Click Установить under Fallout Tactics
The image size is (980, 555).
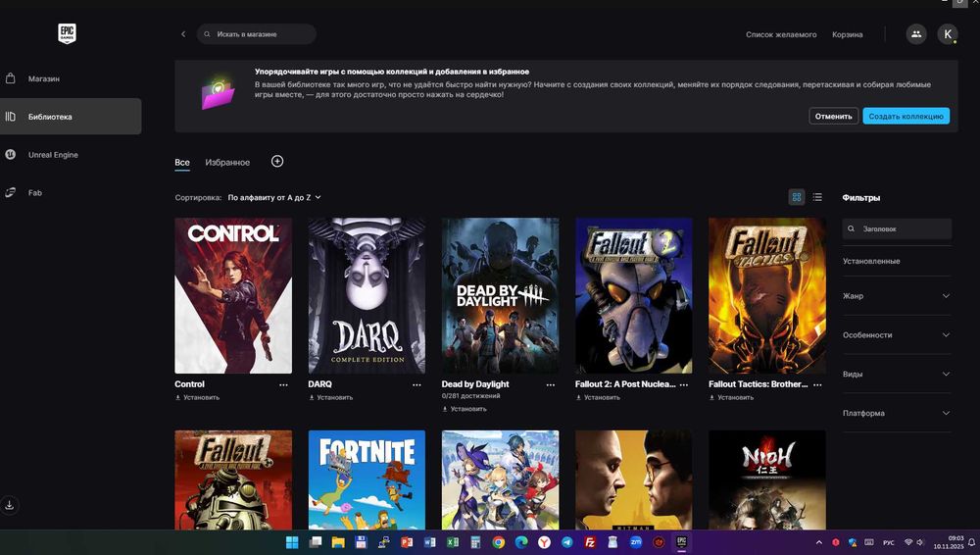(732, 397)
